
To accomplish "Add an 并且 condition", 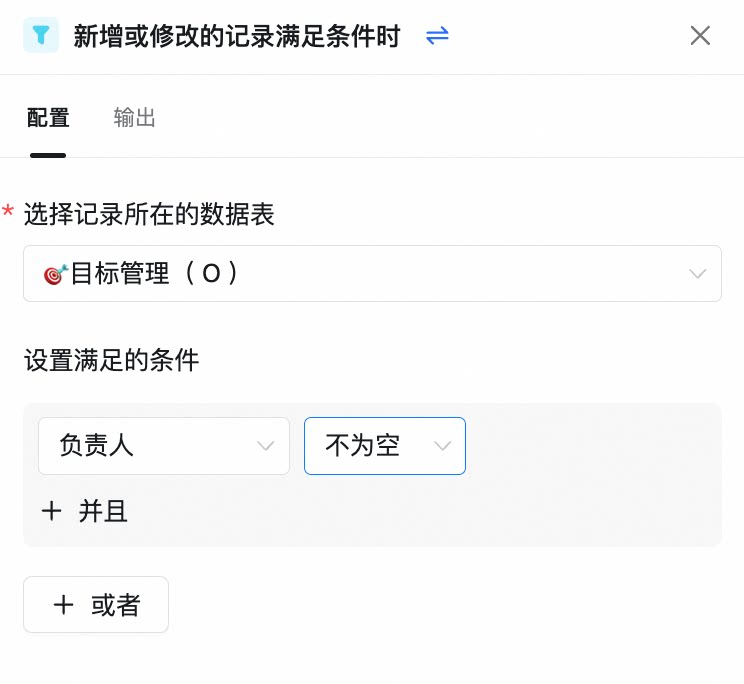I will point(84,511).
